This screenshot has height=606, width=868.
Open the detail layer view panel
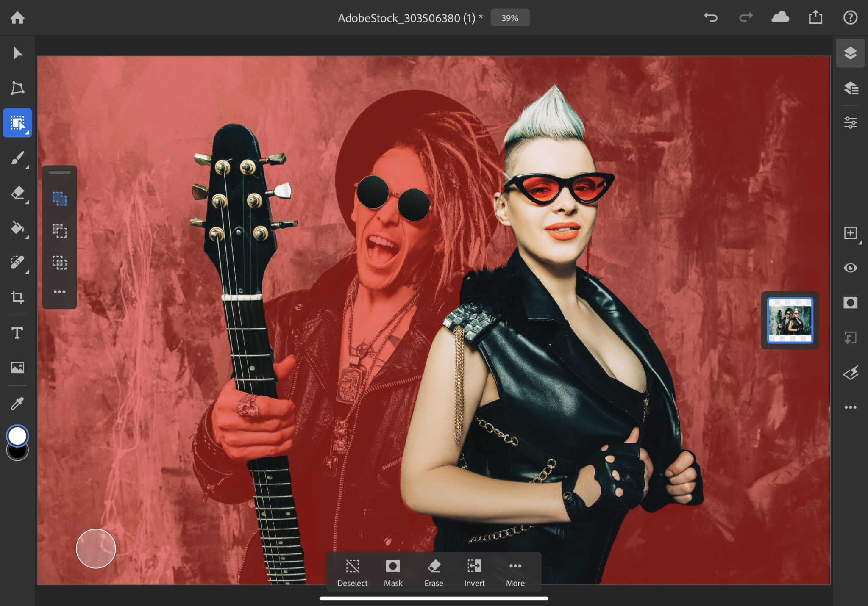[850, 88]
